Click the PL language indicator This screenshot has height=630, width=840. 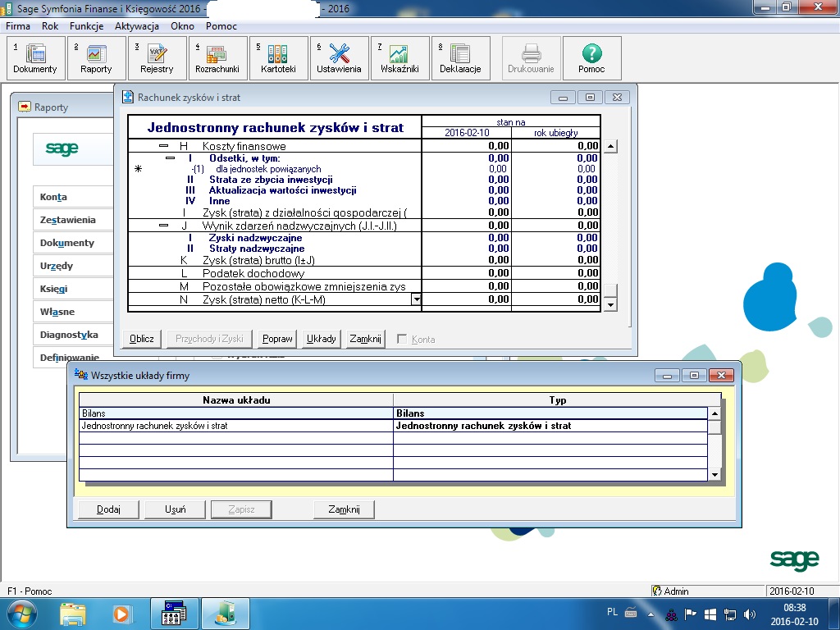612,612
